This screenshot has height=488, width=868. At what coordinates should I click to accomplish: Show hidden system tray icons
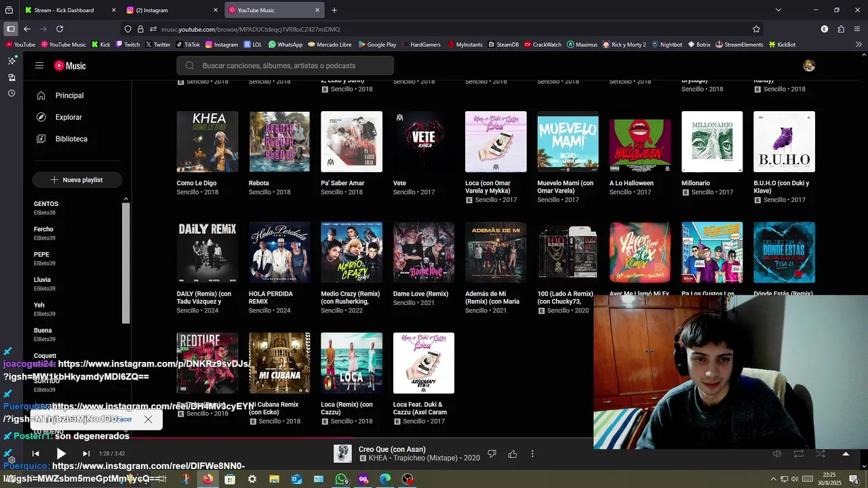(773, 479)
